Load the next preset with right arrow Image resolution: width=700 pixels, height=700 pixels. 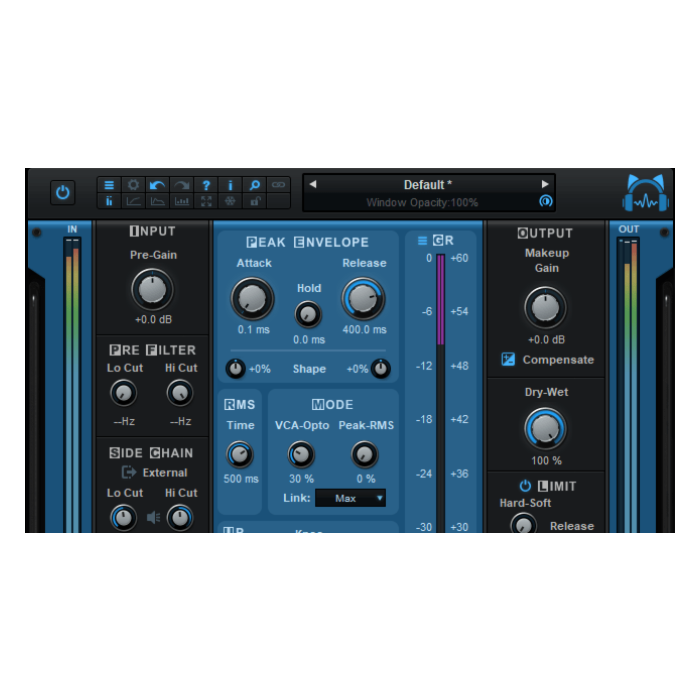click(x=545, y=184)
